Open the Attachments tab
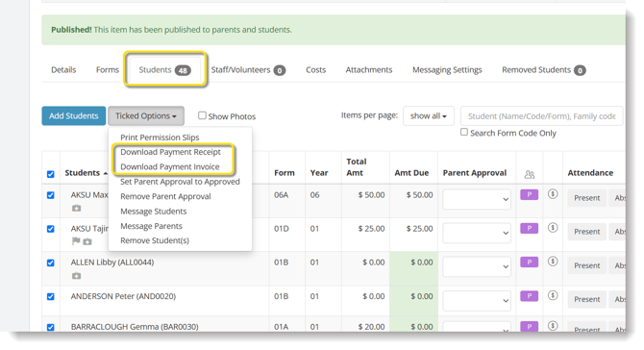The image size is (644, 350). 369,70
